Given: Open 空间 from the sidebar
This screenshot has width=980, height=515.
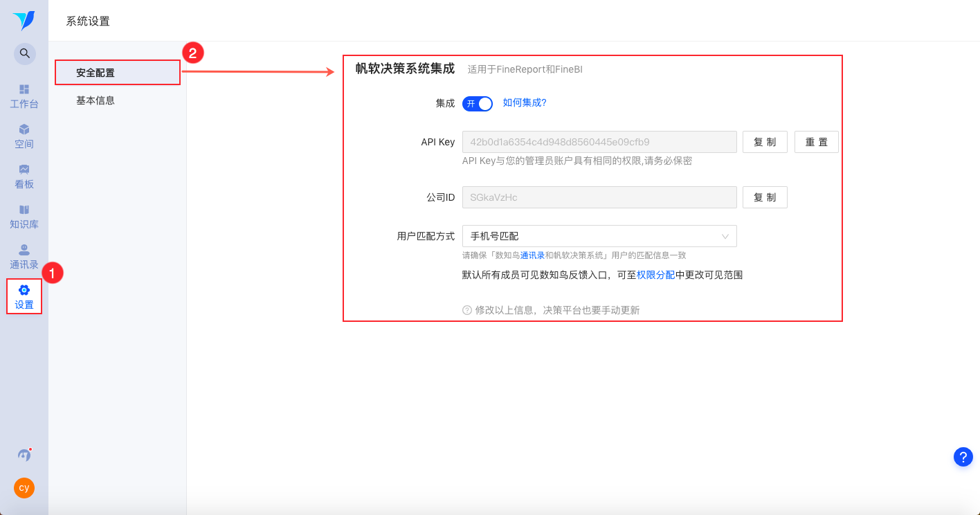Looking at the screenshot, I should click(x=24, y=136).
